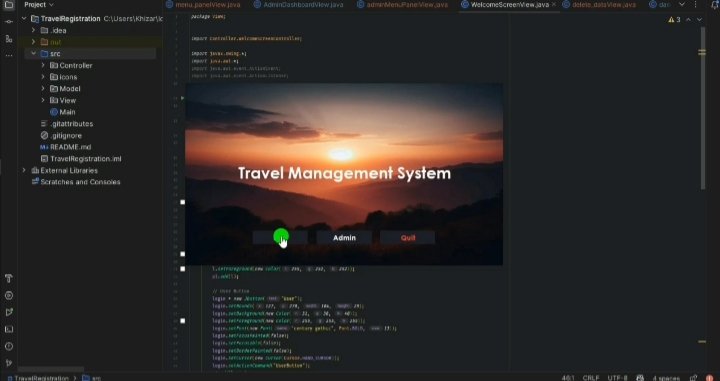Switch to the adminMenuPanelView.java tab
The image size is (720, 381).
(x=403, y=5)
